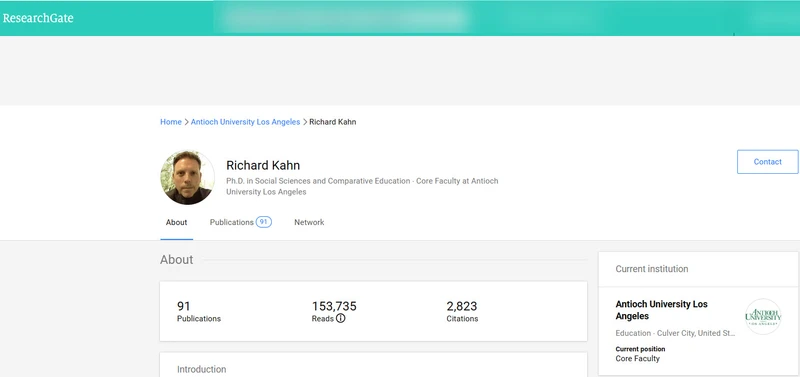This screenshot has height=377, width=800.
Task: Click the Core Faculty position text
Action: [x=637, y=359]
